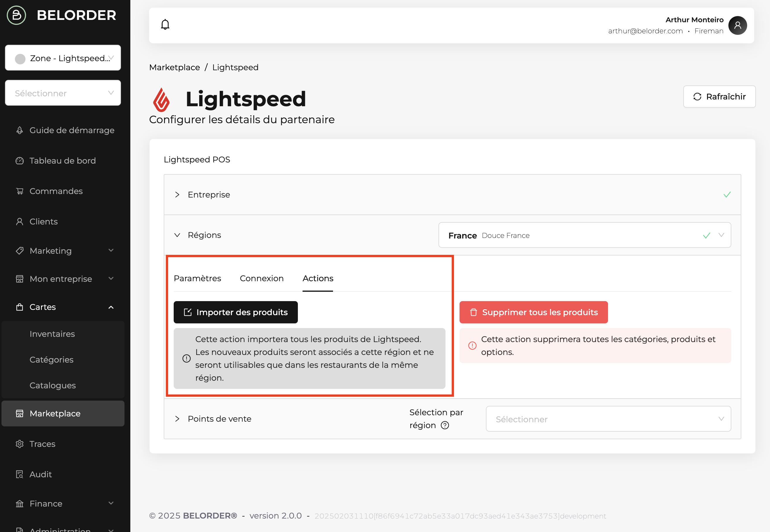Expand the Mon entreprise submenu

click(111, 278)
